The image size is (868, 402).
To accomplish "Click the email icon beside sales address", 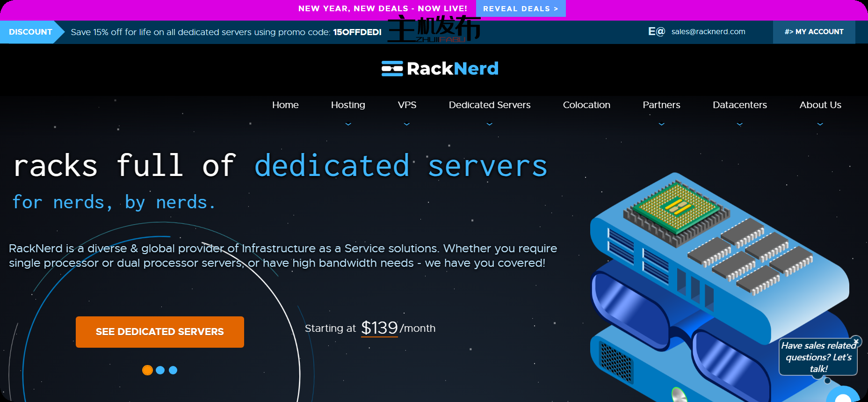I will [x=656, y=32].
